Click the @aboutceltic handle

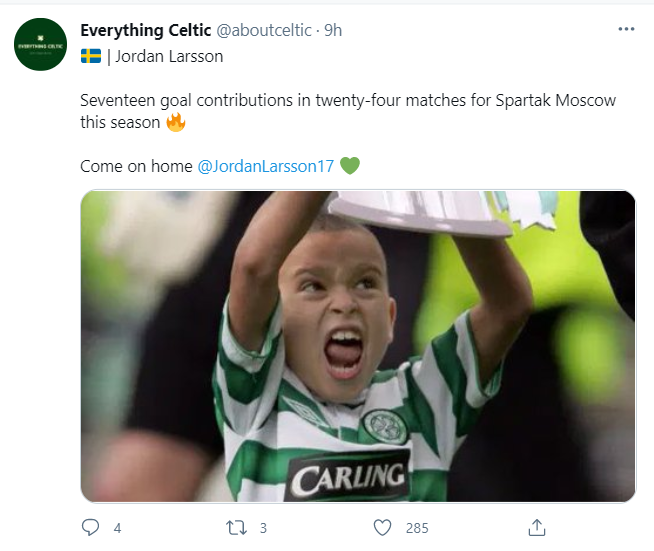(x=264, y=30)
